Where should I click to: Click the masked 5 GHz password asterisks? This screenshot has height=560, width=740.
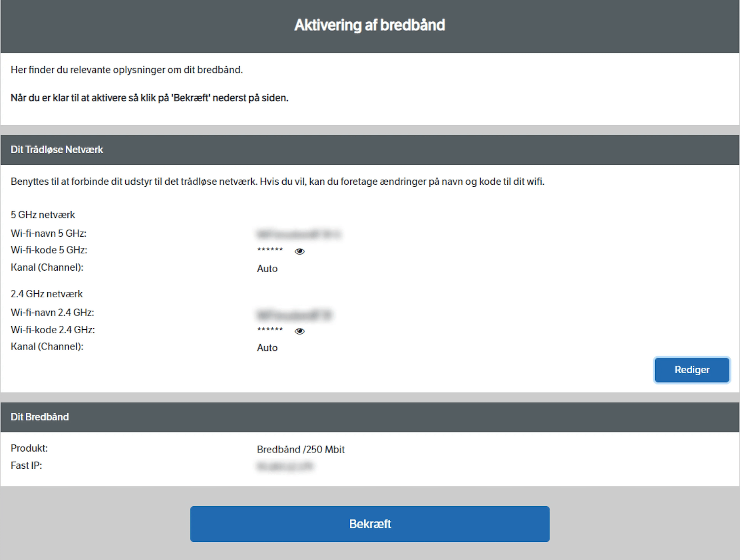tap(270, 250)
